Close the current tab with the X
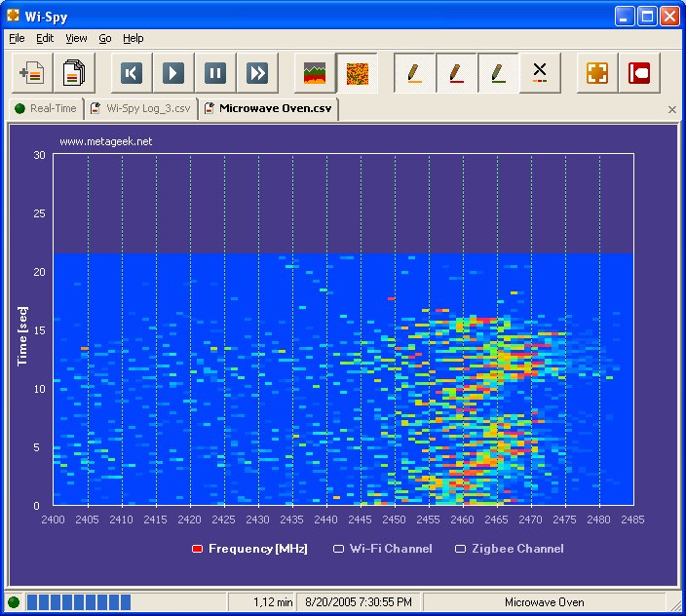This screenshot has width=686, height=616. pos(672,110)
